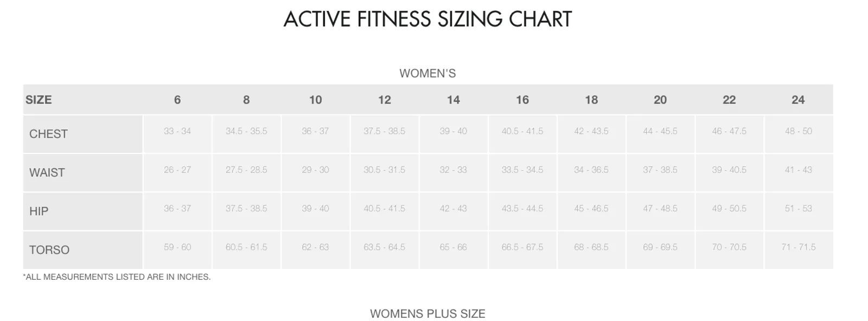Click waist measurement 27.5 - 28.5 cell
Image resolution: width=868 pixels, height=321 pixels.
(x=246, y=172)
